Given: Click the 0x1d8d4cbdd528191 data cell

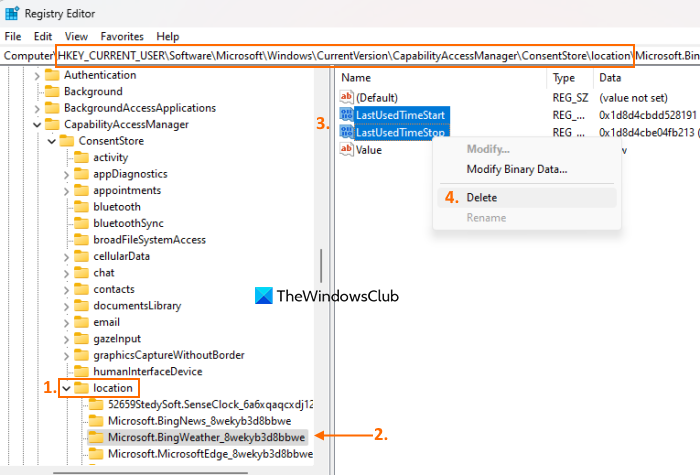Looking at the screenshot, I should 648,115.
